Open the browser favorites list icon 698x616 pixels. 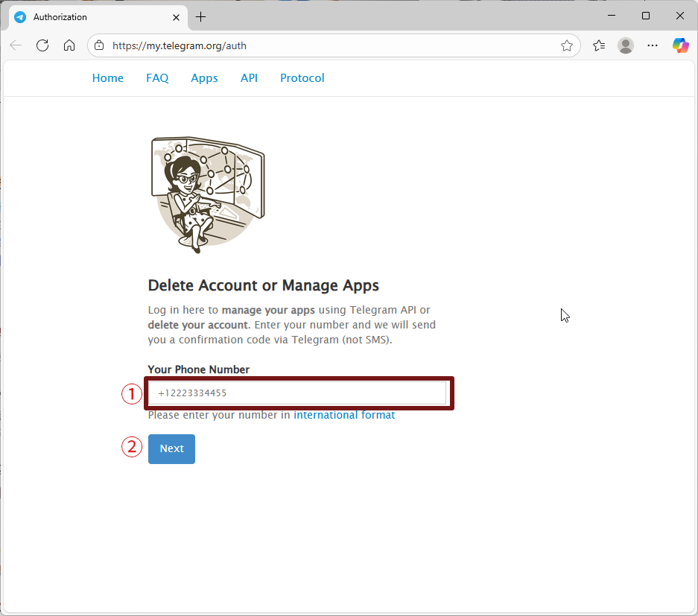coord(599,45)
